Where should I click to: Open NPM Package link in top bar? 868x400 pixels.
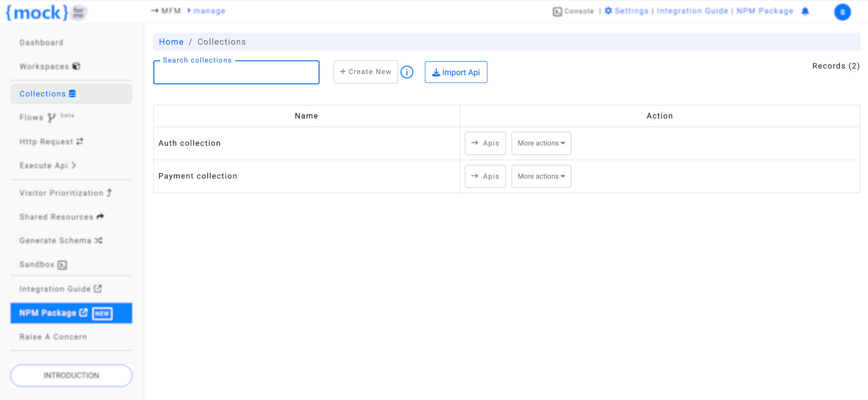coord(765,11)
